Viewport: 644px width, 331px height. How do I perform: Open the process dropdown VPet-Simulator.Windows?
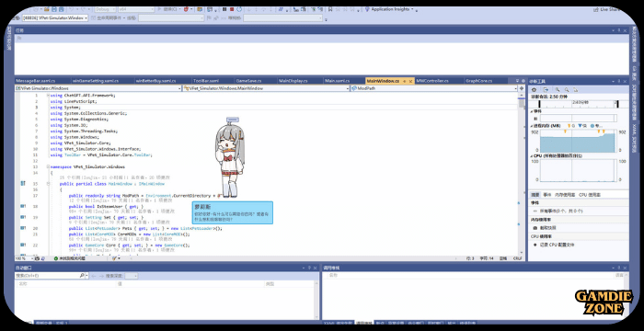(55, 18)
